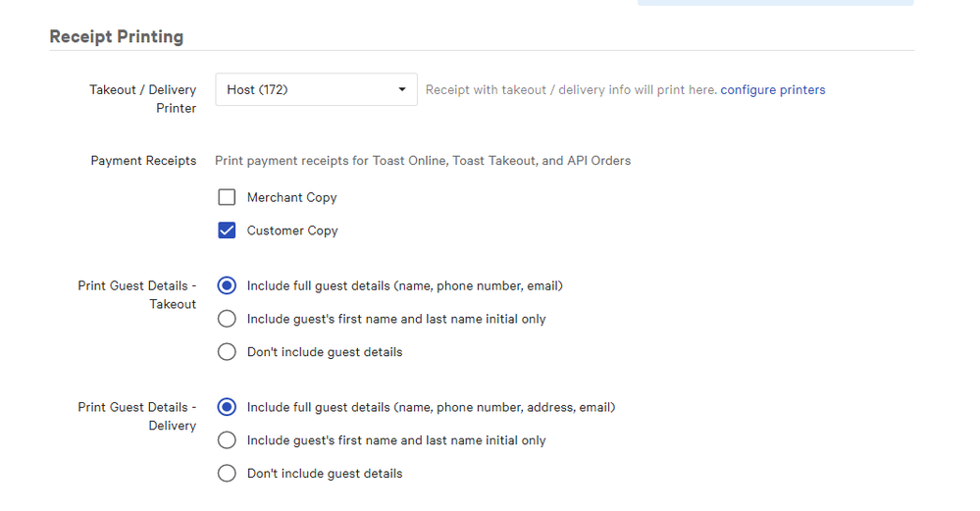Click the Print Guest Details - Delivery label
The height and width of the screenshot is (511, 980).
138,417
